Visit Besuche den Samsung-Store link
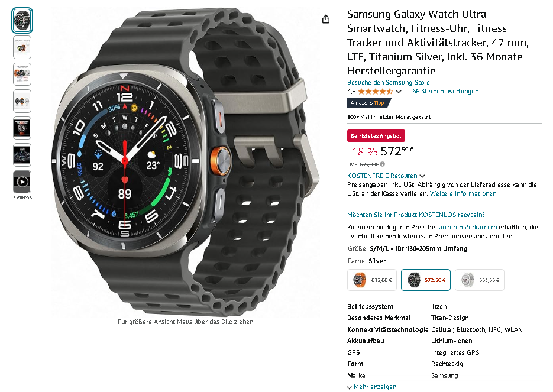This screenshot has height=392, width=553. 389,83
